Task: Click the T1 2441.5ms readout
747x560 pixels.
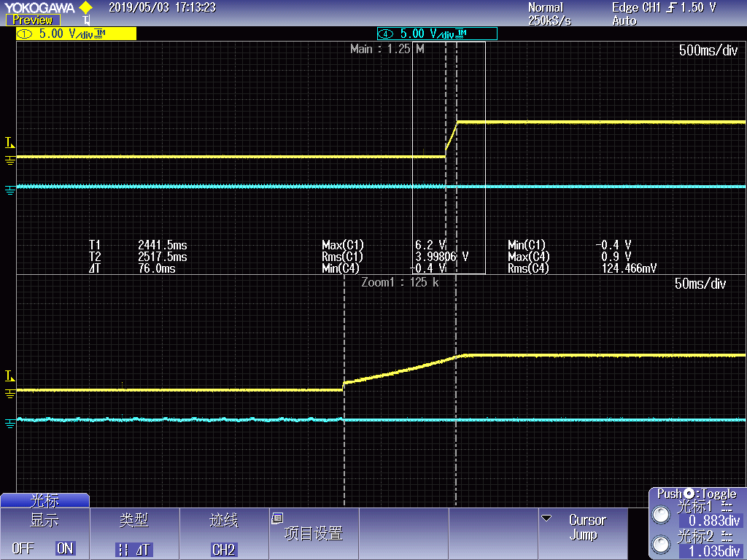Action: click(138, 245)
